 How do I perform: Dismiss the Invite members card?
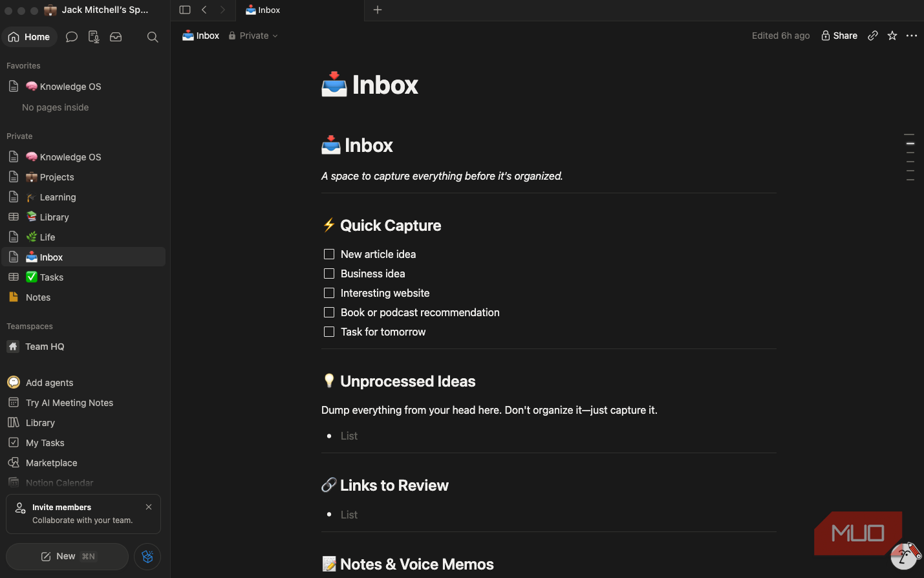tap(149, 507)
